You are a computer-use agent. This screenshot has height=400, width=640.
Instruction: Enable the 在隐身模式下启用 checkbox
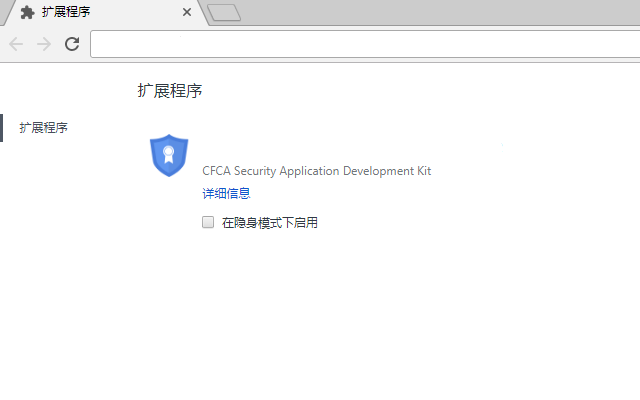208,222
